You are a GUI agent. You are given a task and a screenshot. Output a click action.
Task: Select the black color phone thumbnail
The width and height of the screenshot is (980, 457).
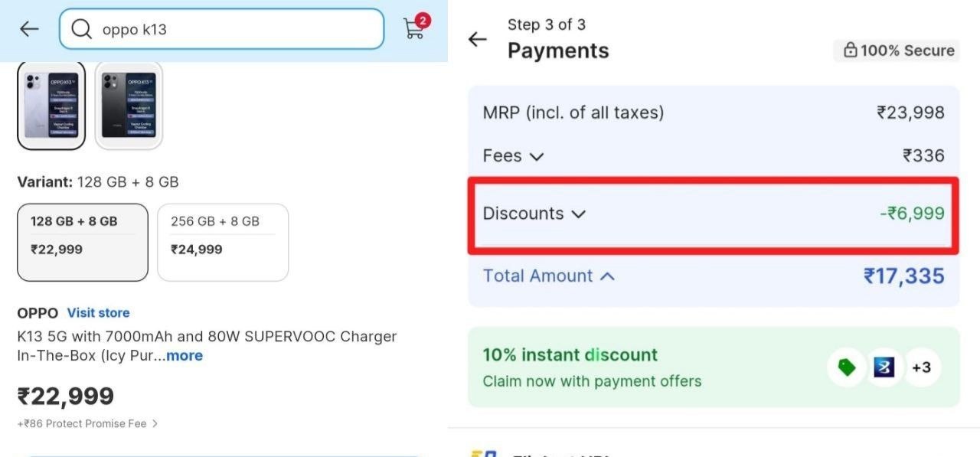[129, 105]
